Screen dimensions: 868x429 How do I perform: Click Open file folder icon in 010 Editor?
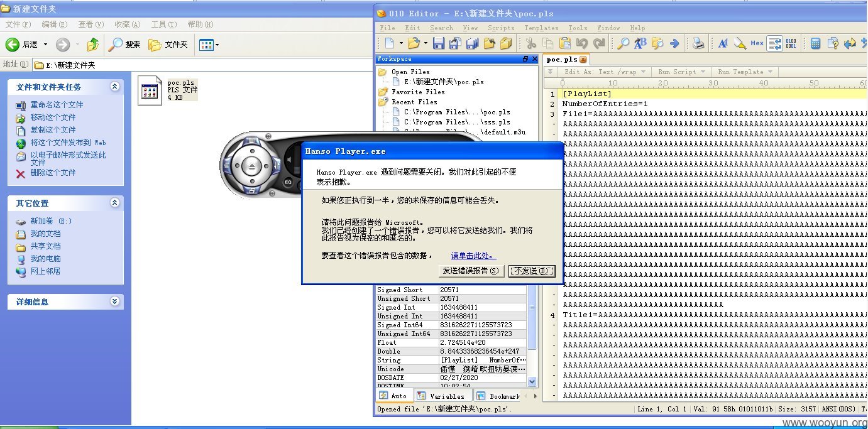tap(413, 43)
